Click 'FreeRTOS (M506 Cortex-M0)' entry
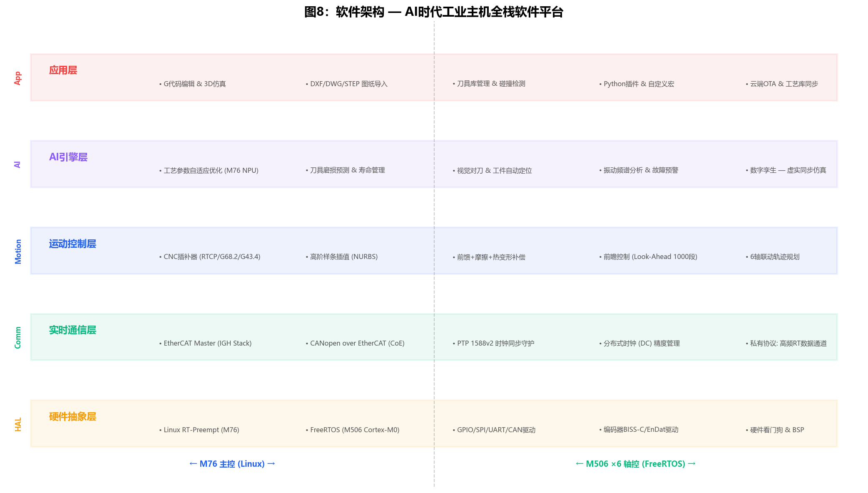 point(353,430)
